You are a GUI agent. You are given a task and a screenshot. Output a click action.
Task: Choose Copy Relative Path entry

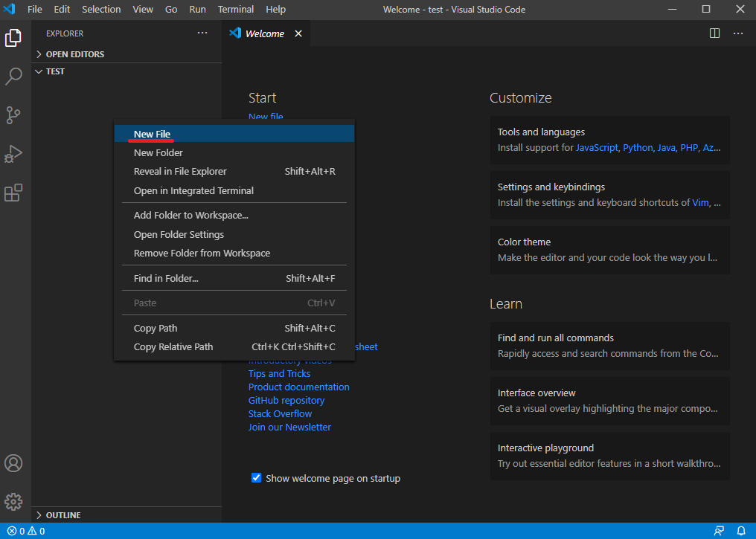click(x=234, y=346)
